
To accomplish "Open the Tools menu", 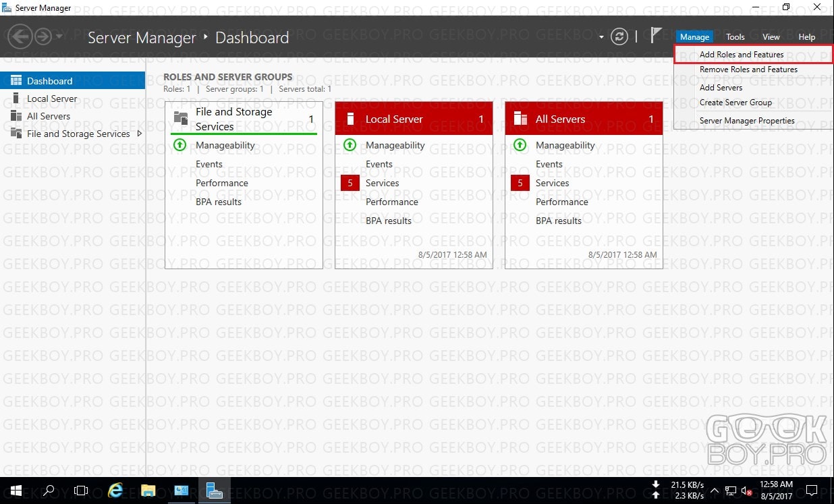I will (x=735, y=37).
